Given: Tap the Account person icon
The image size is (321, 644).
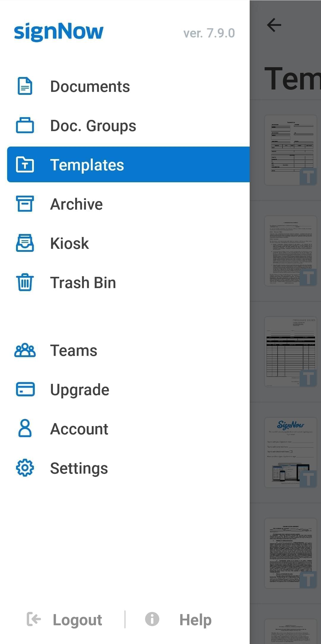Looking at the screenshot, I should coord(25,428).
